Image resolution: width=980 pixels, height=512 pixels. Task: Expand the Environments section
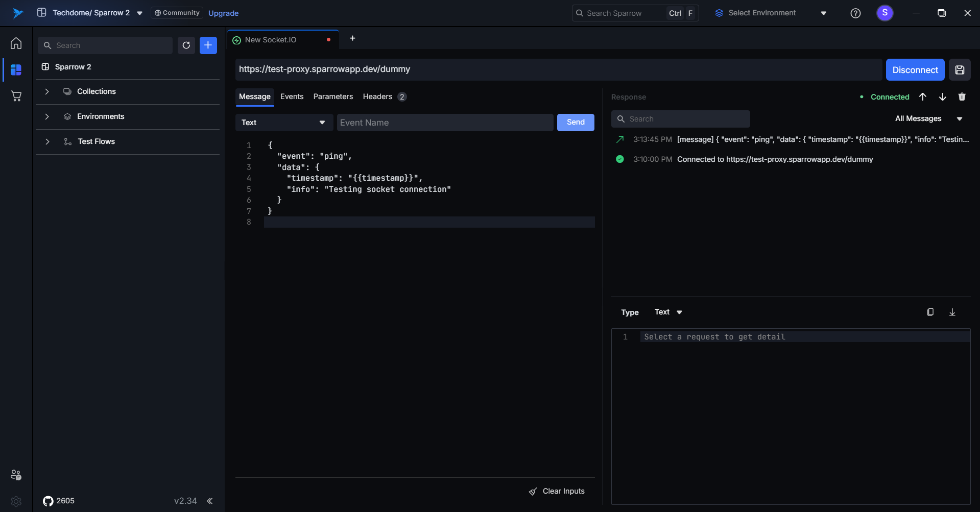(x=47, y=116)
